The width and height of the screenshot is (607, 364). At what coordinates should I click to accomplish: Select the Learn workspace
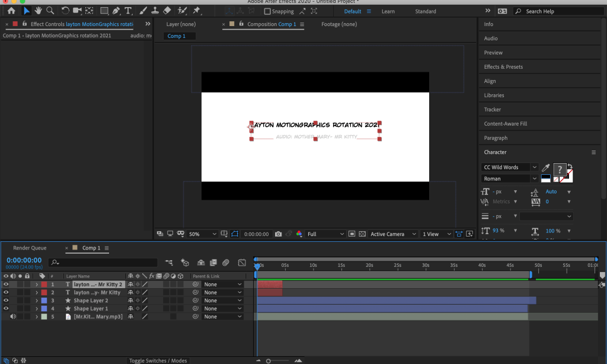coord(388,11)
